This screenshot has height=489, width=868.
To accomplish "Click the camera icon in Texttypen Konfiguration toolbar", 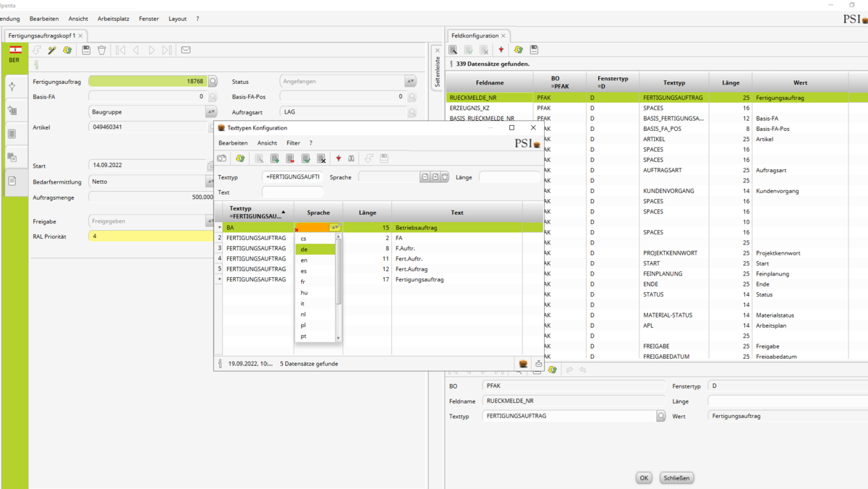I will [x=222, y=158].
